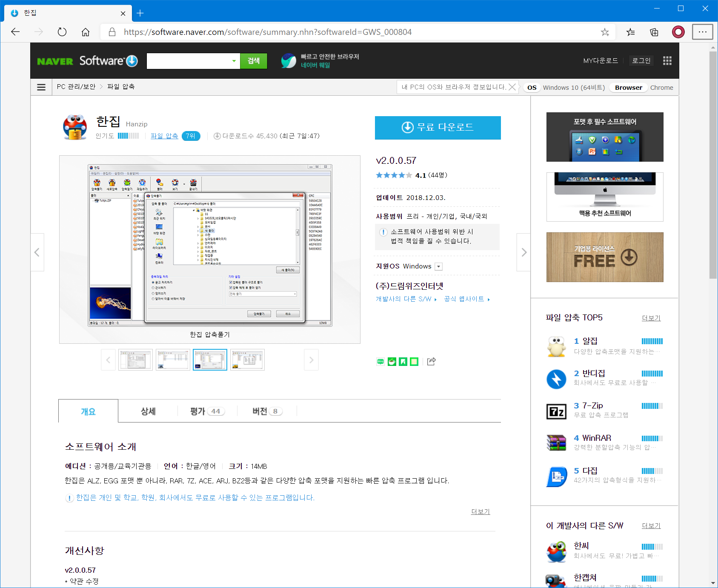
Task: Open 파일 압축 breadcrumb category
Action: [121, 87]
